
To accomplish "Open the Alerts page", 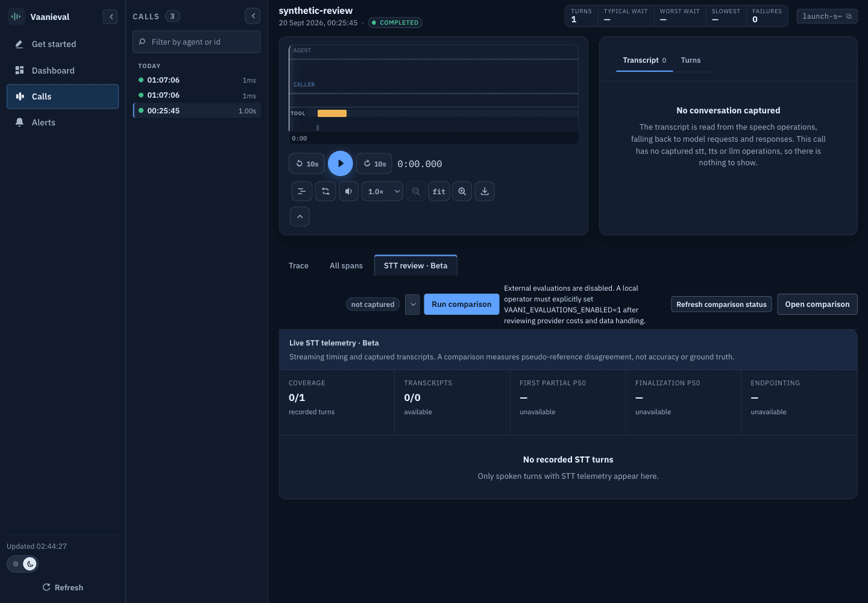I will tap(63, 122).
